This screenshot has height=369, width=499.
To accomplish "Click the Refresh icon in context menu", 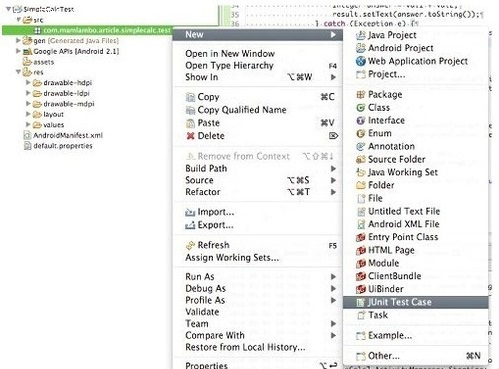I will pos(190,245).
